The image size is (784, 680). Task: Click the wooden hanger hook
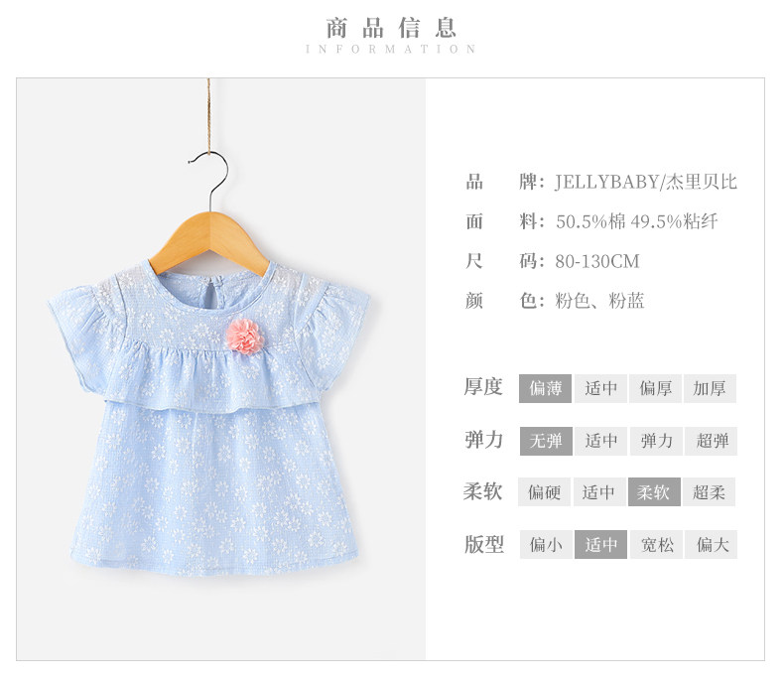(x=210, y=180)
